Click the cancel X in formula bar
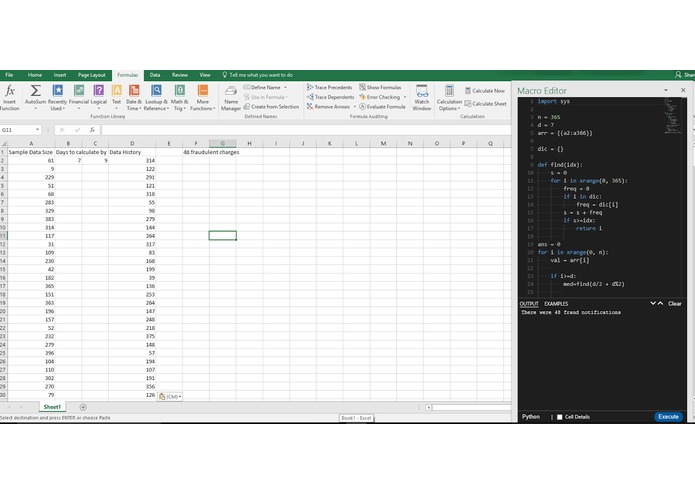The image size is (695, 494). 62,130
